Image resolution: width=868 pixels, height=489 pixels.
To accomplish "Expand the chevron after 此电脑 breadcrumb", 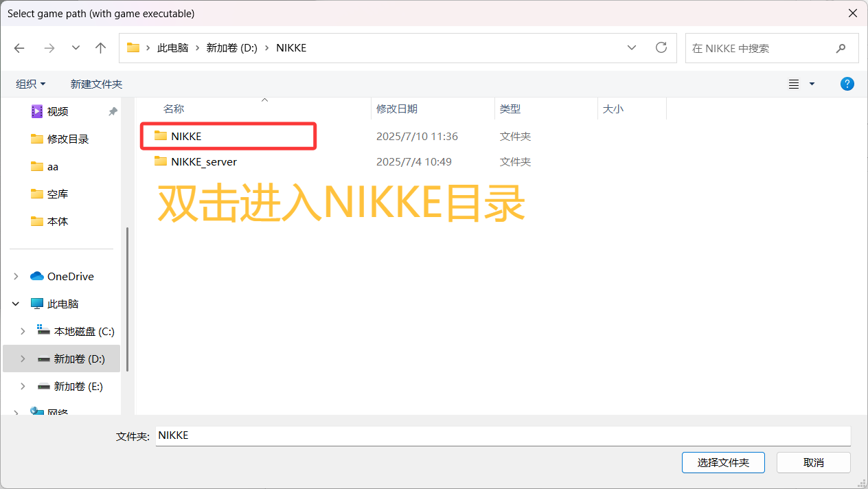I will [x=197, y=48].
